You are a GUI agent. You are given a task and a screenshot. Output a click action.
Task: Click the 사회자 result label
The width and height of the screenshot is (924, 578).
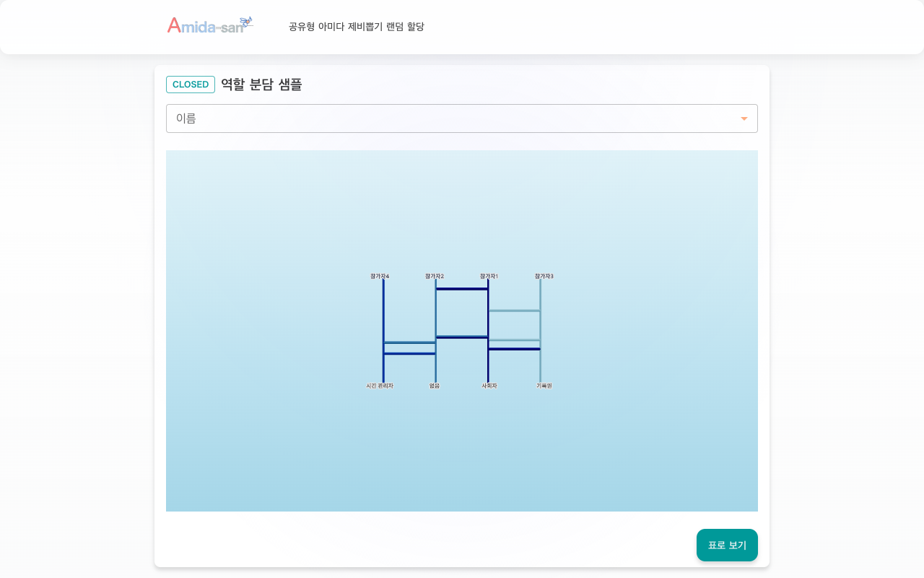tap(489, 386)
